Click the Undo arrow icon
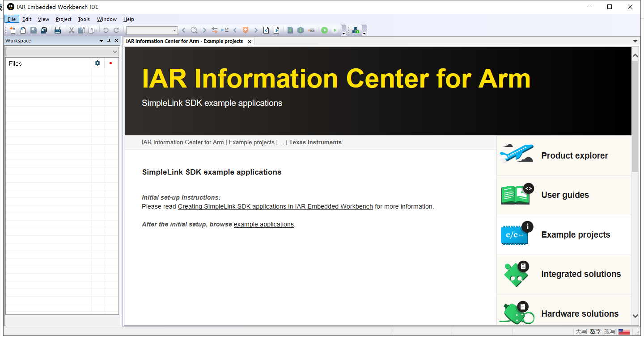 [x=106, y=30]
